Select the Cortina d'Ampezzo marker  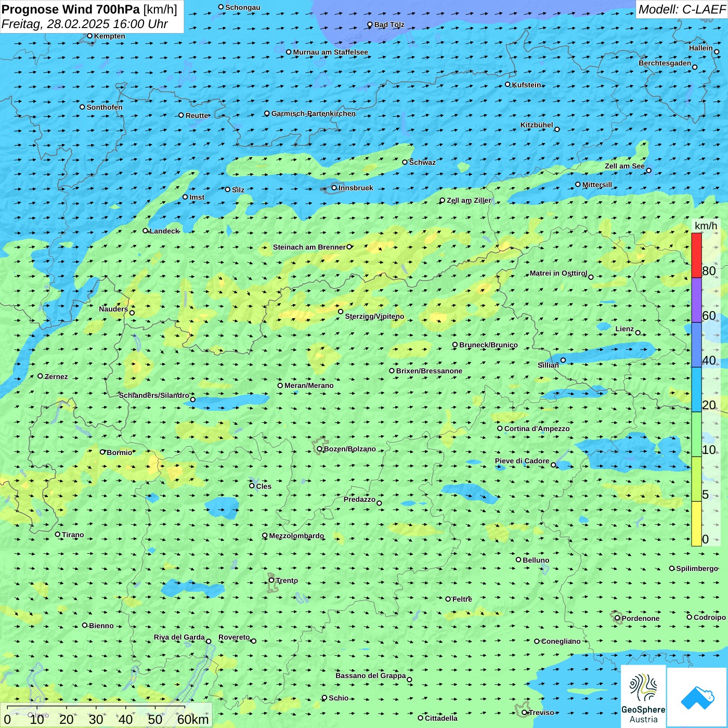(500, 428)
